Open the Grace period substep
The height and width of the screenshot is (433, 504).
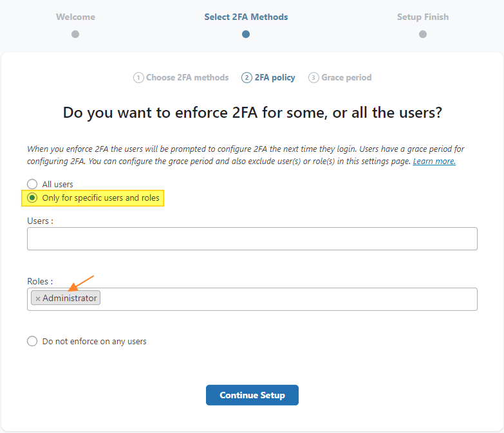tap(346, 78)
